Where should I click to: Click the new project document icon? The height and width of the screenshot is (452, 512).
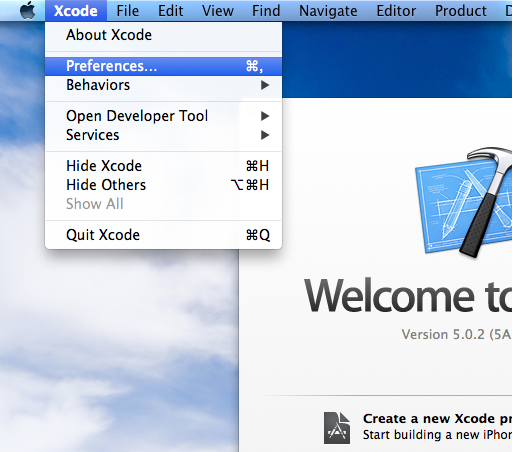click(x=337, y=428)
